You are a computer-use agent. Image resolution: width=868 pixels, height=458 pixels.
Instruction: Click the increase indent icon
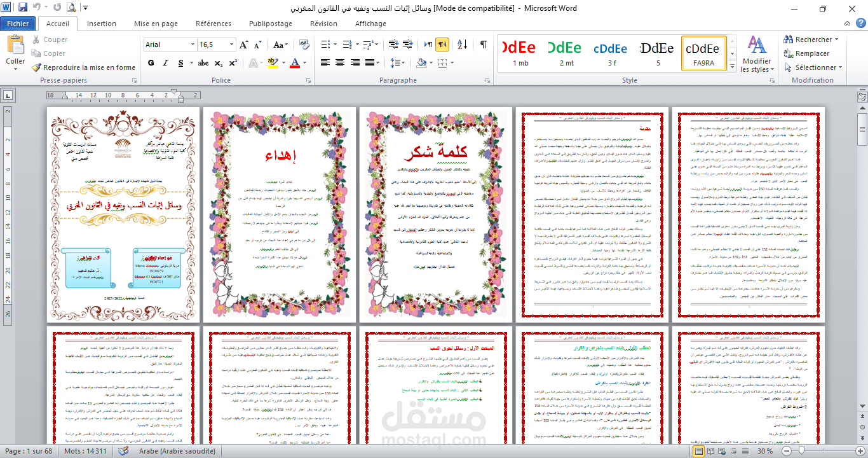408,45
